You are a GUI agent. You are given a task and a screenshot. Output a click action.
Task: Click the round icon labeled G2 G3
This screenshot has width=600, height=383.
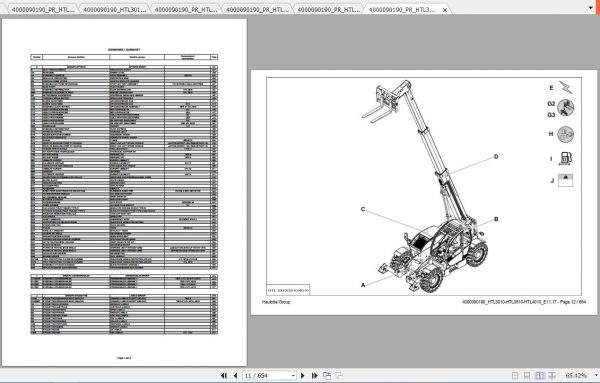click(566, 108)
